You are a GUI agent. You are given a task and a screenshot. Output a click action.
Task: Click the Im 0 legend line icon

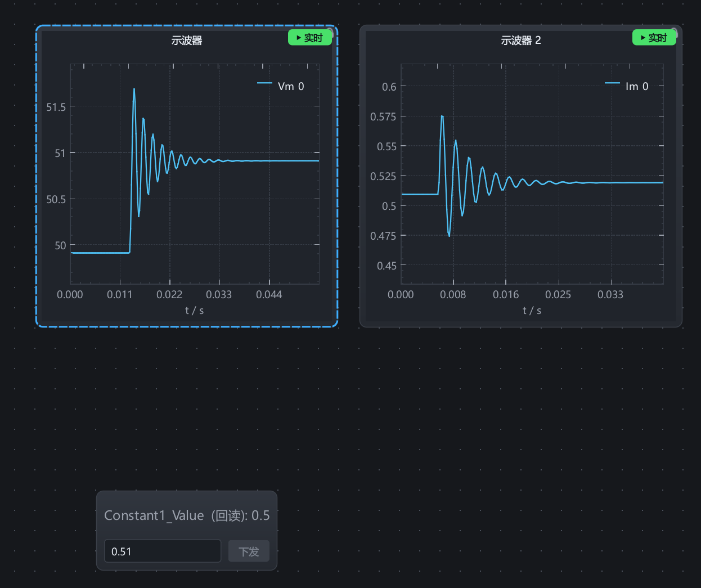click(612, 83)
